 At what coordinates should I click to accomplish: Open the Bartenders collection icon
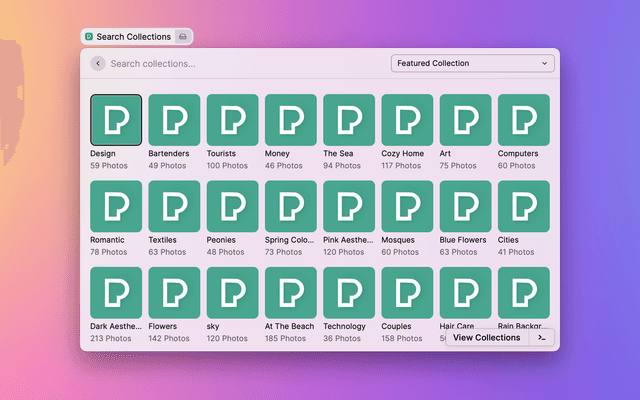[174, 120]
